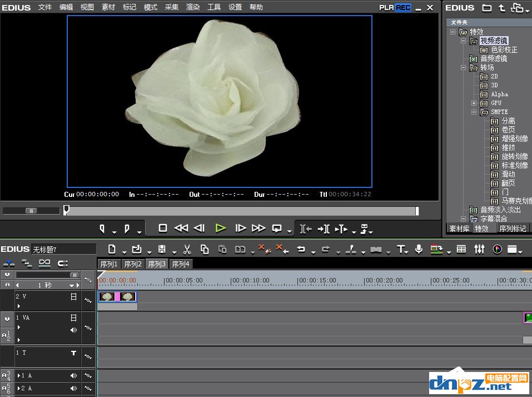
Task: Open the 编辑 menu
Action: click(x=66, y=7)
